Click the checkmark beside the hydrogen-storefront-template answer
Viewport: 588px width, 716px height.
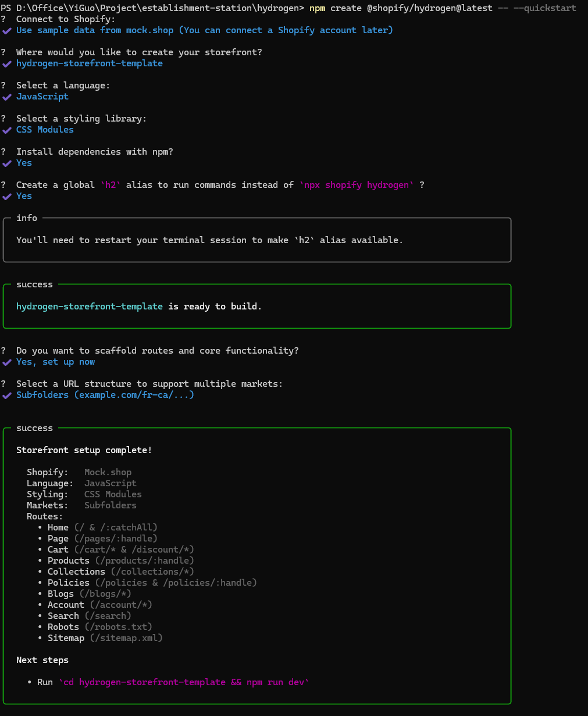pyautogui.click(x=6, y=63)
